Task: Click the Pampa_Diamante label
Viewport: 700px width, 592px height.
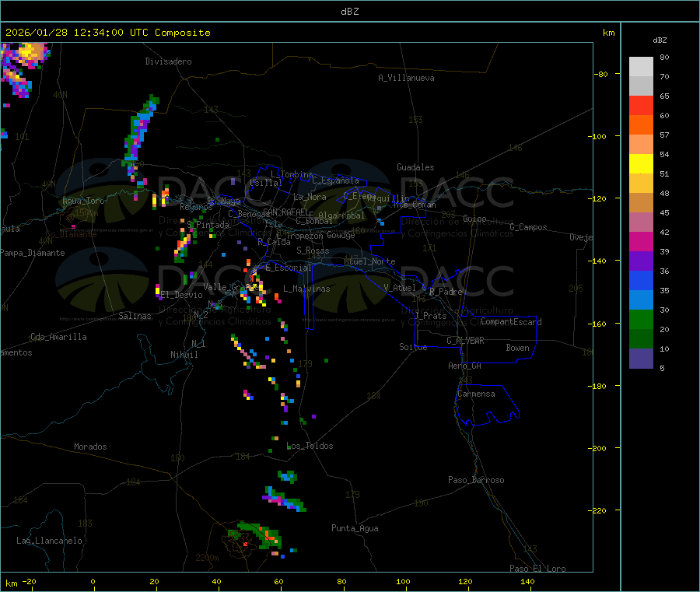Action: tap(33, 253)
